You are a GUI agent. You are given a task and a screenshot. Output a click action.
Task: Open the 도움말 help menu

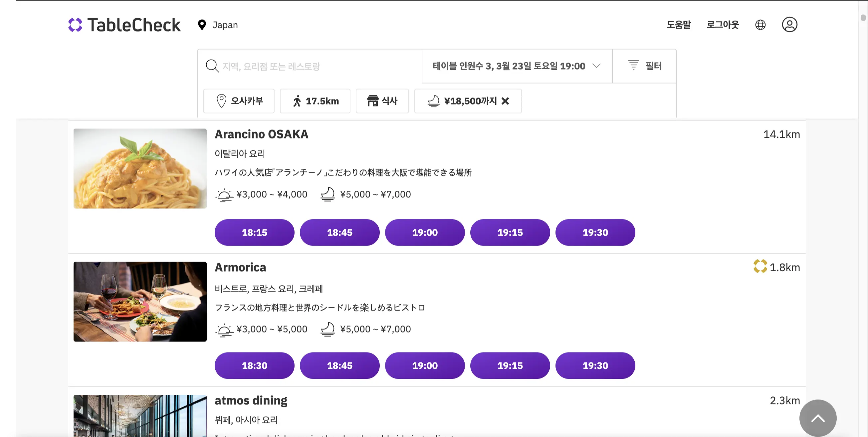coord(678,24)
